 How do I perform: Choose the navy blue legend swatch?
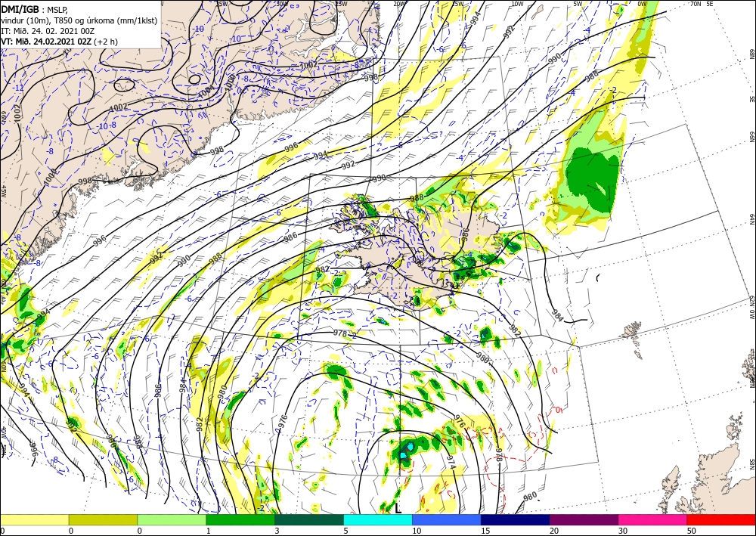[516, 519]
